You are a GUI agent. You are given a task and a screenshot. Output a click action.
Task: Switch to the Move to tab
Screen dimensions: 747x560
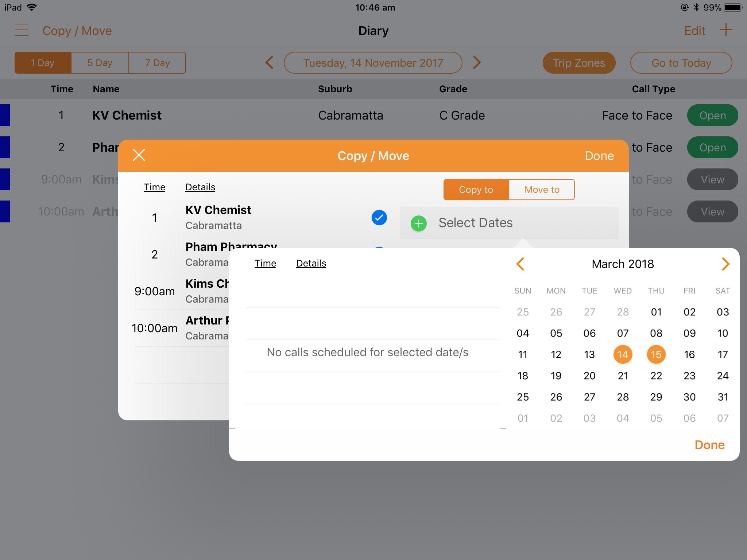point(542,190)
